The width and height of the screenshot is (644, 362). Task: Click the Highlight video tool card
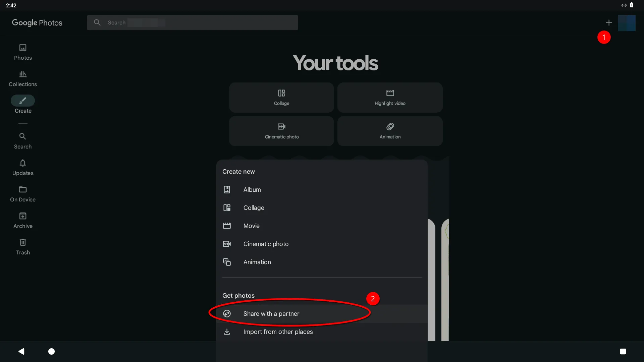click(390, 98)
